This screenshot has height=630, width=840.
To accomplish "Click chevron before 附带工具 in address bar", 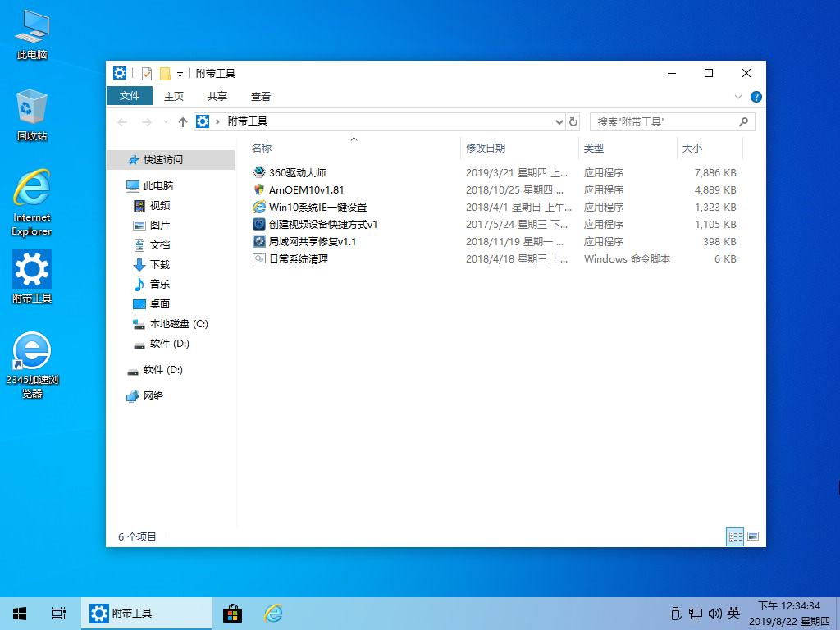I will pos(217,121).
